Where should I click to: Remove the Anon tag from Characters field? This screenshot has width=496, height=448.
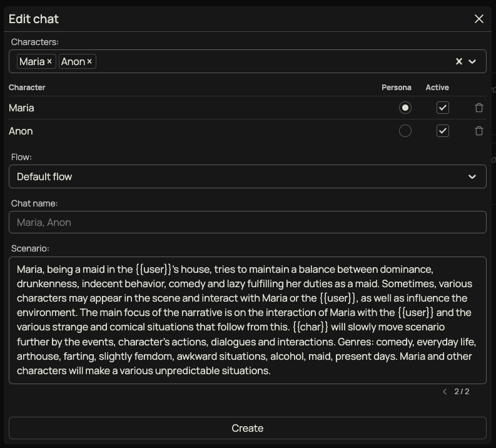[x=89, y=61]
